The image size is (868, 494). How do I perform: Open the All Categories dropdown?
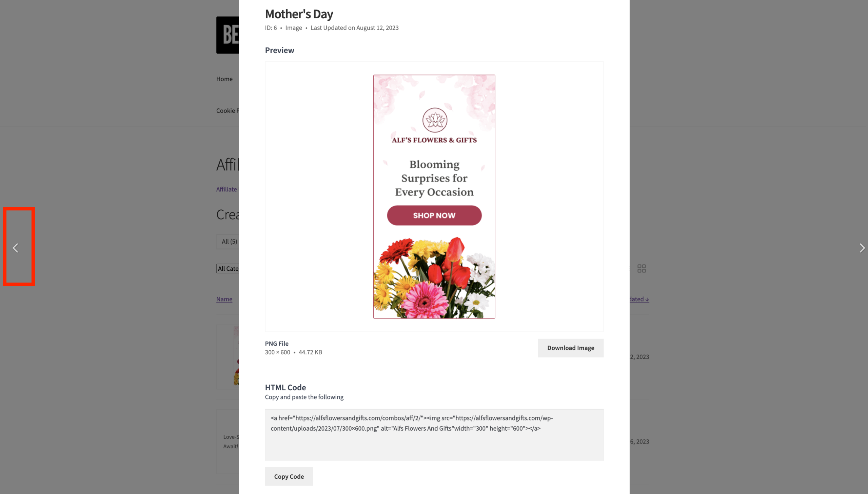[228, 268]
